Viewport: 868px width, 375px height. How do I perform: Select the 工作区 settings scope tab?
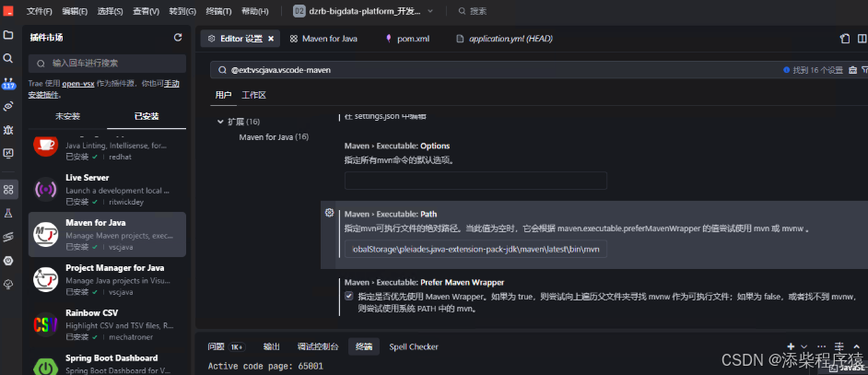pos(254,95)
